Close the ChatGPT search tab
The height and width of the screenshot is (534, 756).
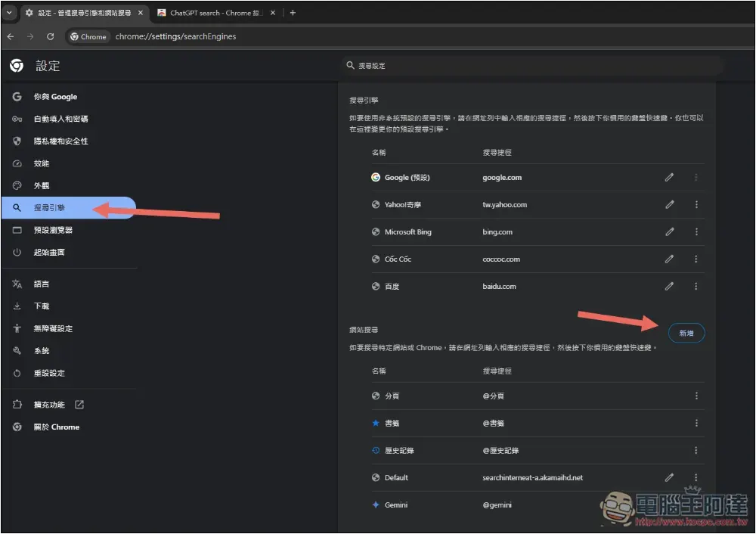click(273, 13)
